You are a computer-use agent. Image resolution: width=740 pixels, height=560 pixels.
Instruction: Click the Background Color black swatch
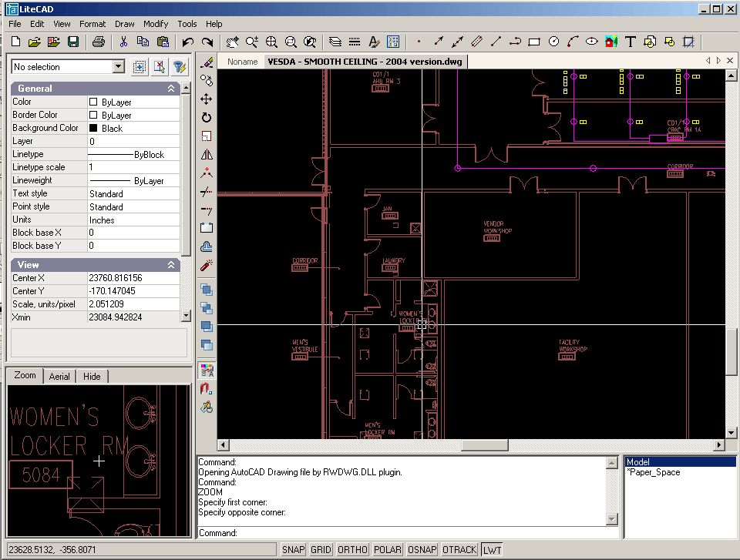click(x=93, y=128)
